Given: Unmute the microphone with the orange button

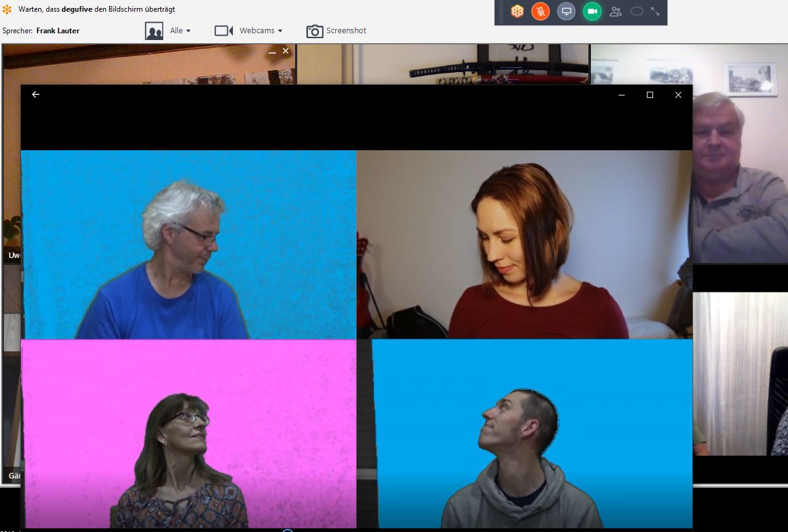Looking at the screenshot, I should click(540, 11).
